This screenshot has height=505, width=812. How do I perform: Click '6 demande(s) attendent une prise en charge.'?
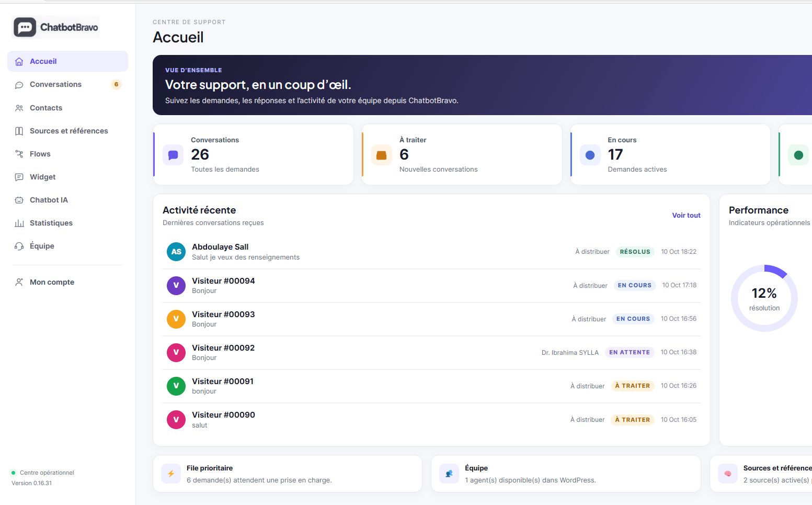click(x=259, y=480)
